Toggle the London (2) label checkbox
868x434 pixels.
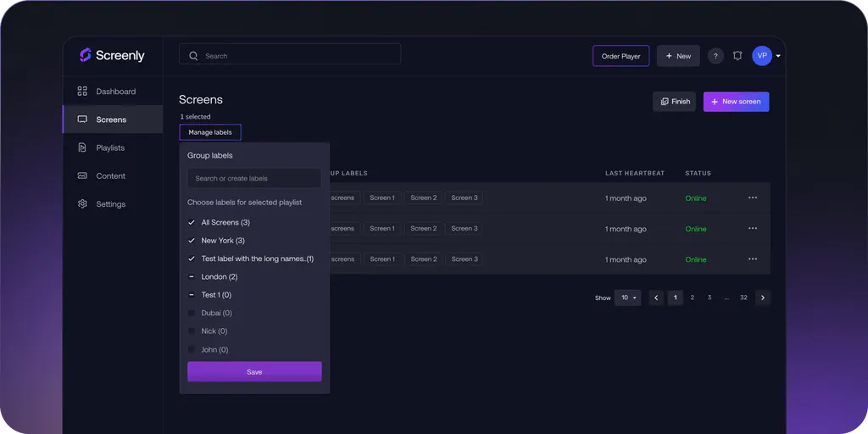pyautogui.click(x=192, y=277)
